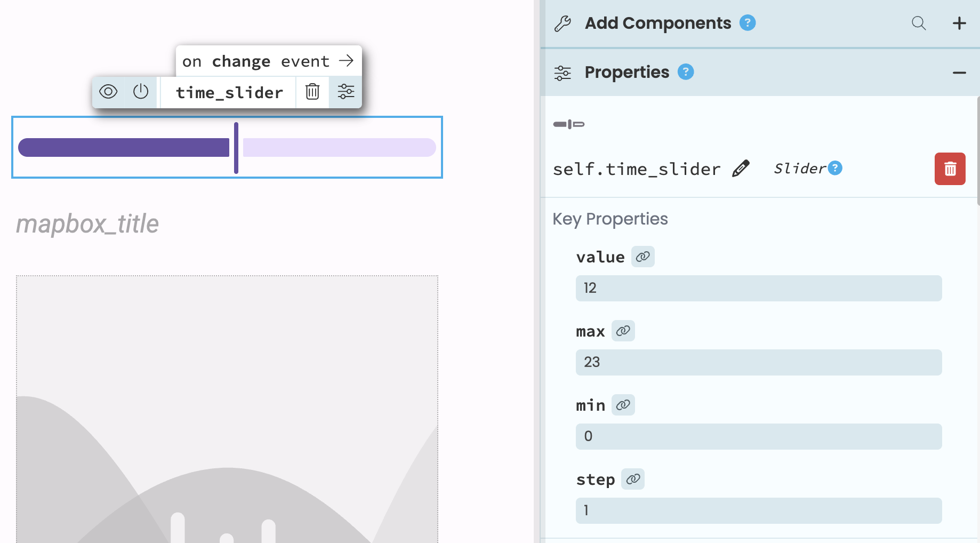980x543 pixels.
Task: Delete time_slider using the floating toolbar trash icon
Action: (x=312, y=92)
